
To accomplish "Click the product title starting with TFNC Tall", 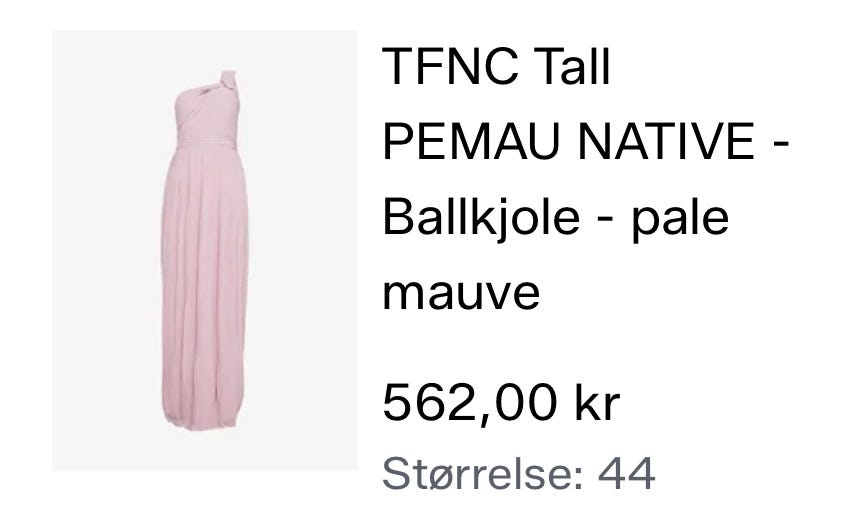I will pyautogui.click(x=585, y=179).
